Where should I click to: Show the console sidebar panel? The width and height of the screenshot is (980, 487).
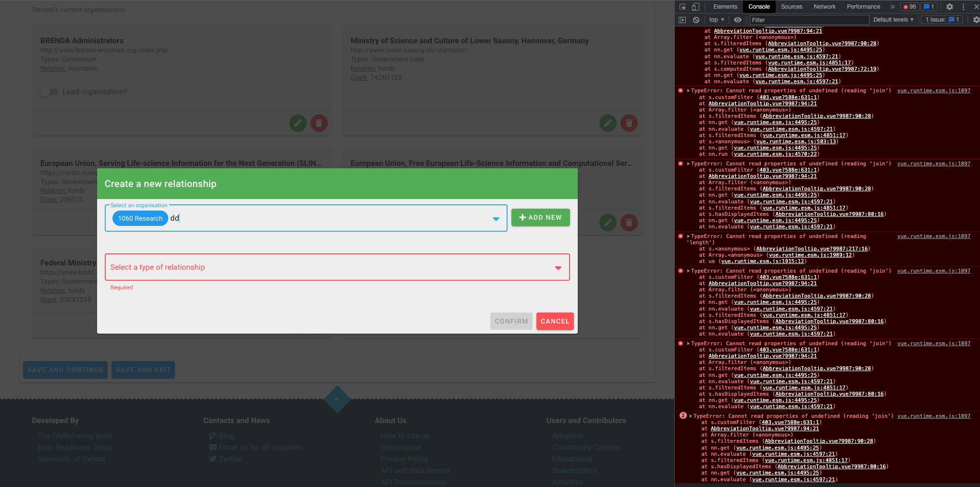click(682, 20)
